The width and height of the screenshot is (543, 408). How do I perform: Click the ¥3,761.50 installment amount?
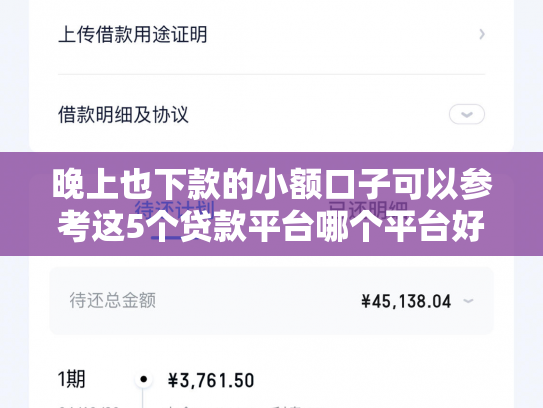click(x=211, y=380)
